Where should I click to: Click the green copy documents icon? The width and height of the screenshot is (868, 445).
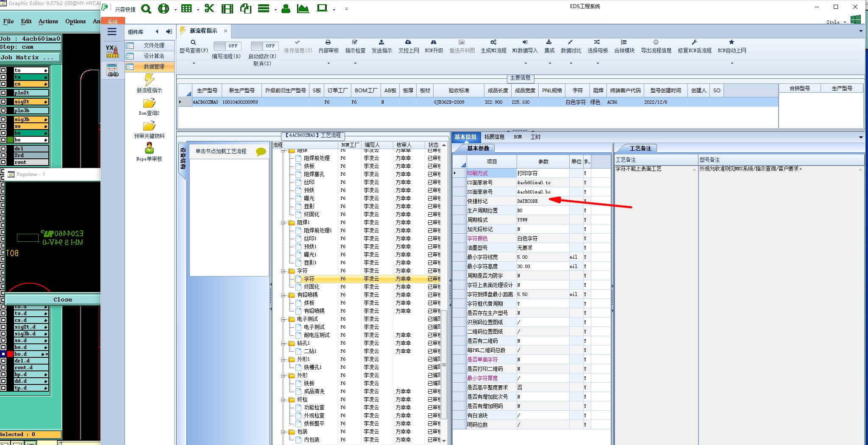(246, 8)
